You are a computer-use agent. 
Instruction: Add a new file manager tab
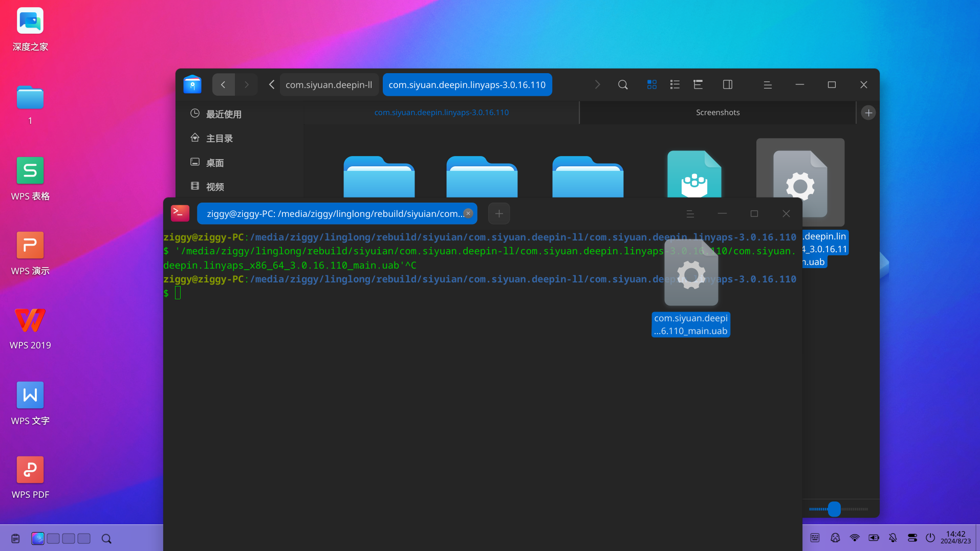868,113
